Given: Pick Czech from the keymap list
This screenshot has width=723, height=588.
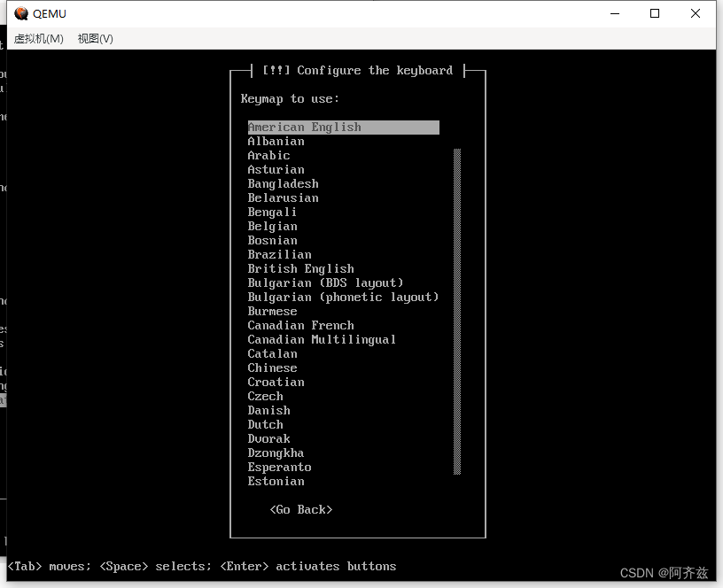Looking at the screenshot, I should 265,396.
